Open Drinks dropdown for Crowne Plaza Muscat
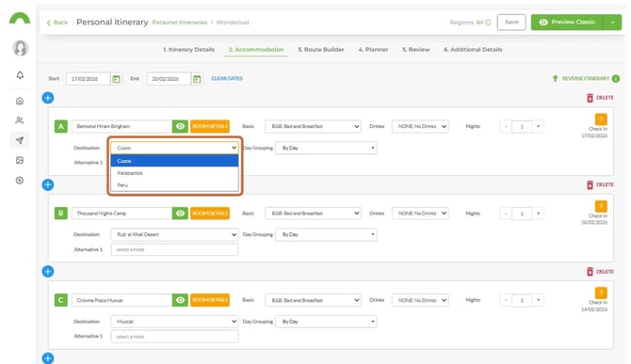The image size is (631, 364). (420, 300)
